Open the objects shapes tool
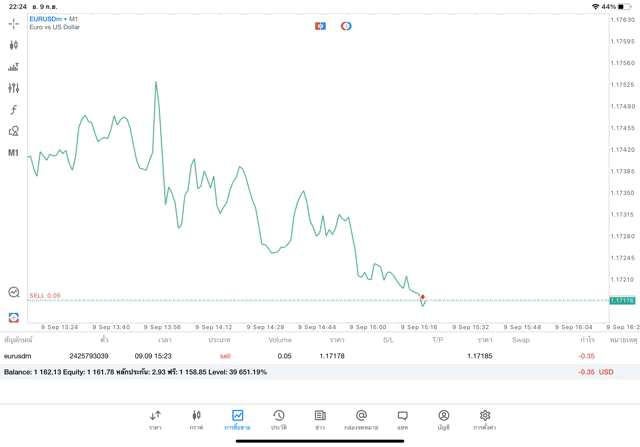This screenshot has width=640, height=447. tap(14, 131)
